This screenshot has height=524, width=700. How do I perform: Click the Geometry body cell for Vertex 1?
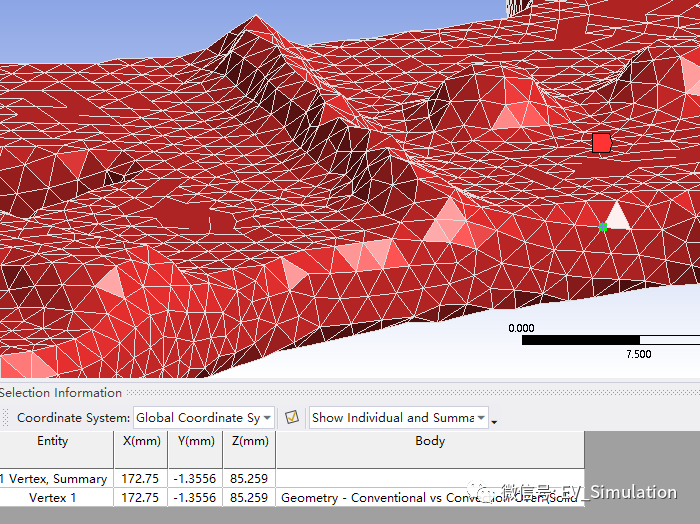click(430, 498)
